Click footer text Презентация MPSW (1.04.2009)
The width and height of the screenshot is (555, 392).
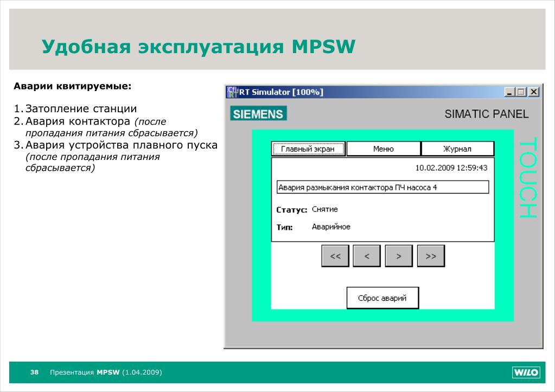106,372
